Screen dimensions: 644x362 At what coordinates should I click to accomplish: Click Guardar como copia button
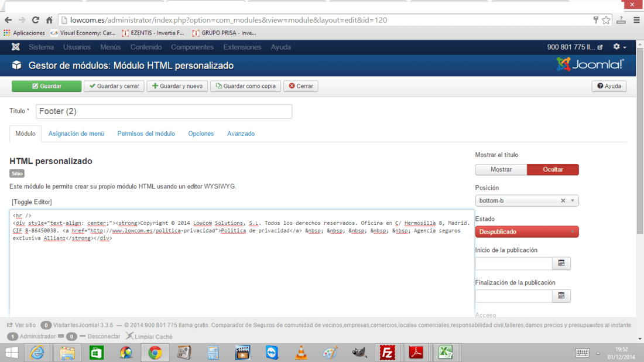click(x=246, y=86)
